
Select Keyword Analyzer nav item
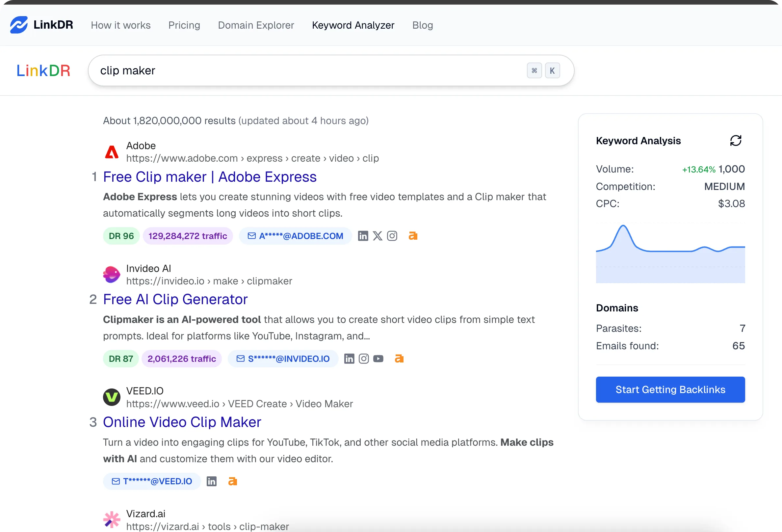[x=353, y=25]
